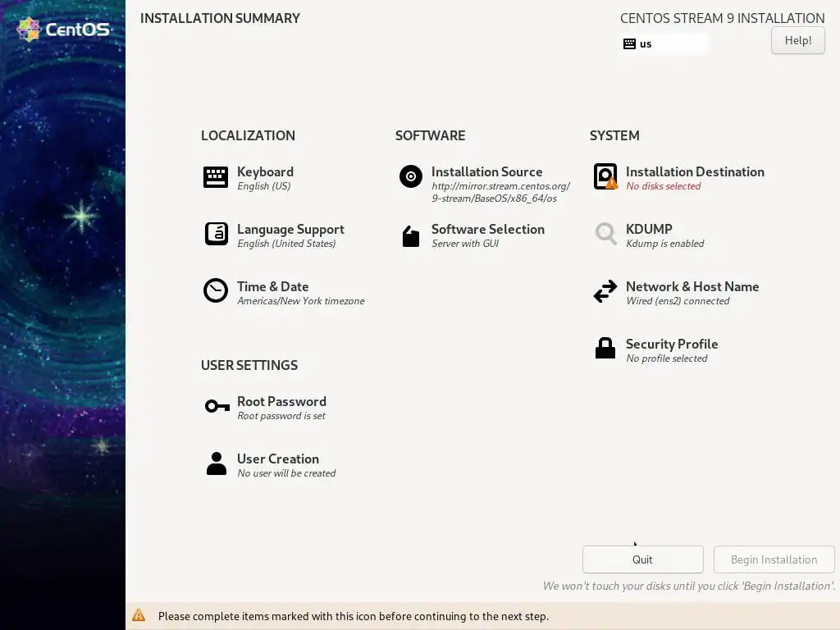Click the keyboard icon next to 'us'
Image resolution: width=840 pixels, height=630 pixels.
coord(629,44)
